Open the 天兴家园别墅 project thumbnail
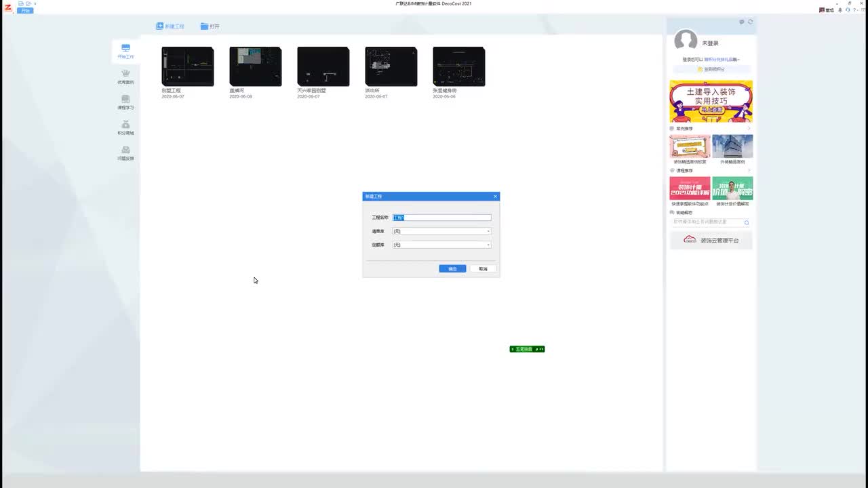The width and height of the screenshot is (868, 488). coord(323,66)
